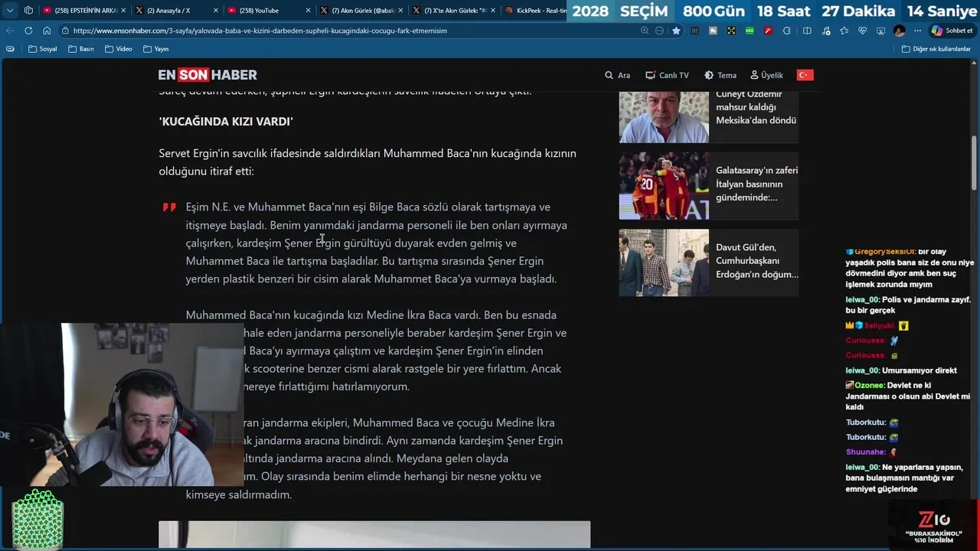The image size is (980, 551).
Task: Select the ensonhaber URL in the address bar
Action: tap(260, 31)
